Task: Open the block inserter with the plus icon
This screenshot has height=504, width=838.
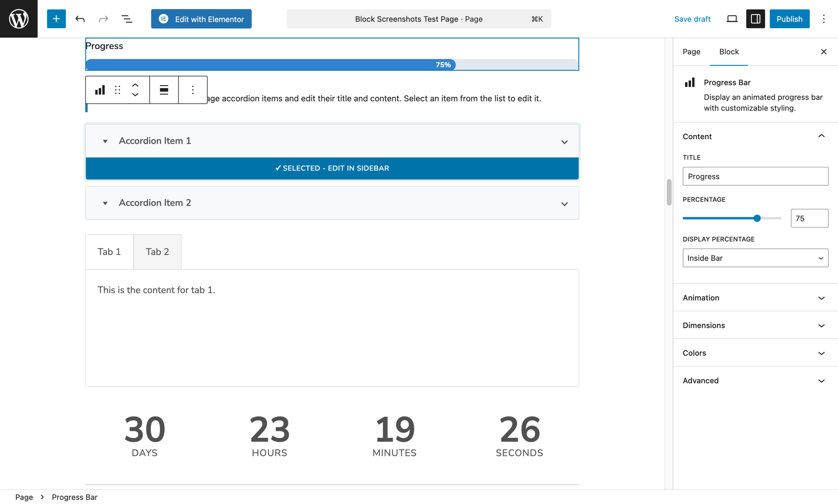Action: pos(56,19)
